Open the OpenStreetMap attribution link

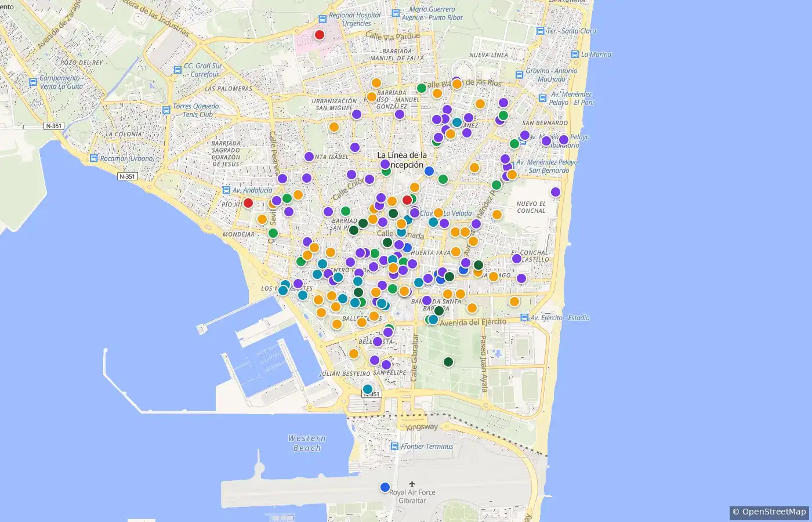pos(769,512)
